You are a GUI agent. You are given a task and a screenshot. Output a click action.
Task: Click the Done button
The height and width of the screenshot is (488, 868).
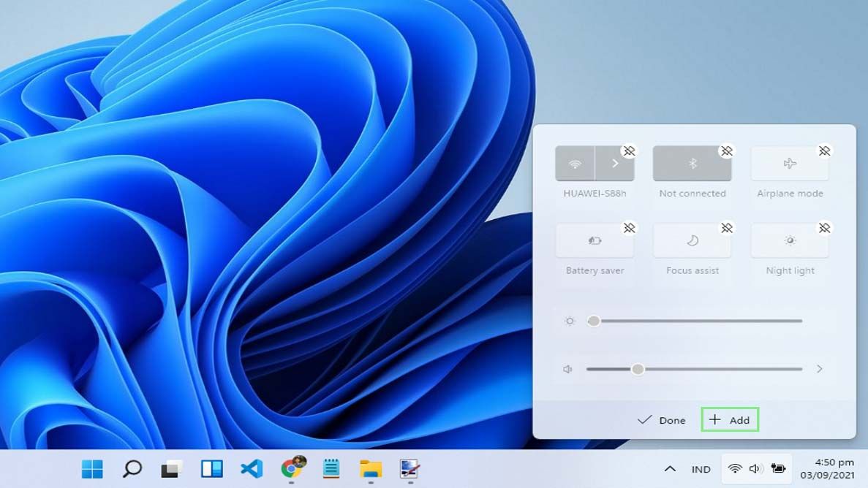click(x=662, y=420)
